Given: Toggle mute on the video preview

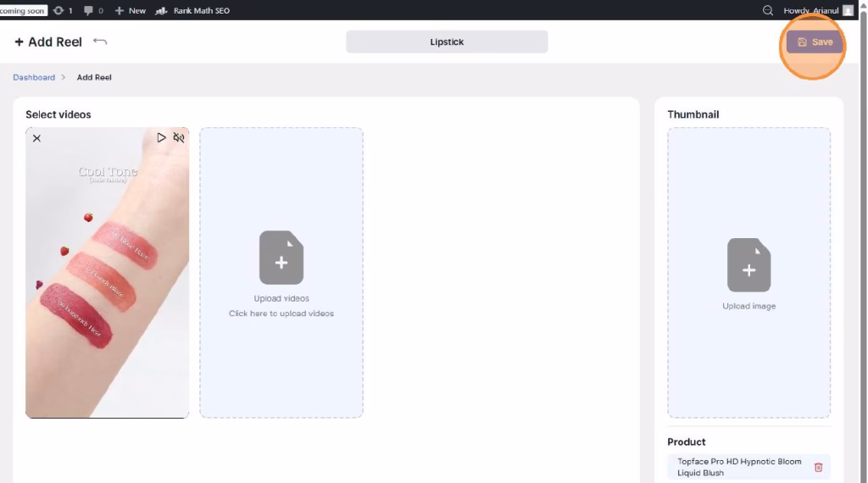Looking at the screenshot, I should (179, 137).
